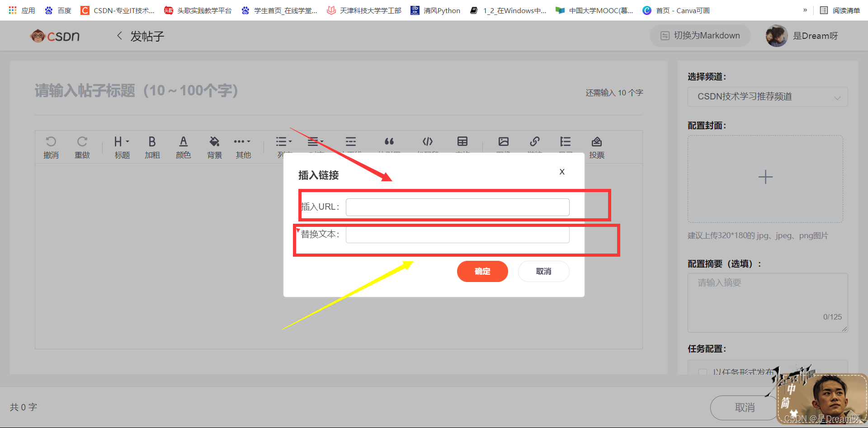Click the 请输入摘要 summary textarea
This screenshot has height=428, width=868.
[x=768, y=303]
